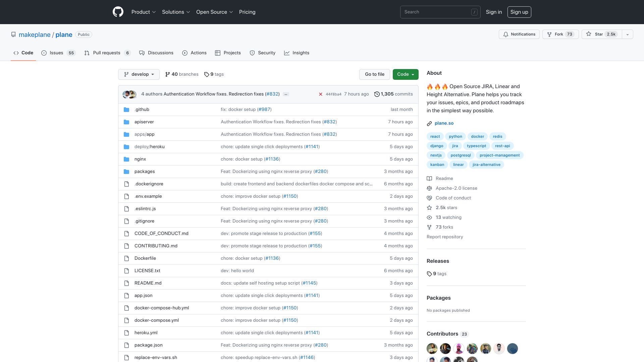Click the package.json file icon

click(x=126, y=345)
